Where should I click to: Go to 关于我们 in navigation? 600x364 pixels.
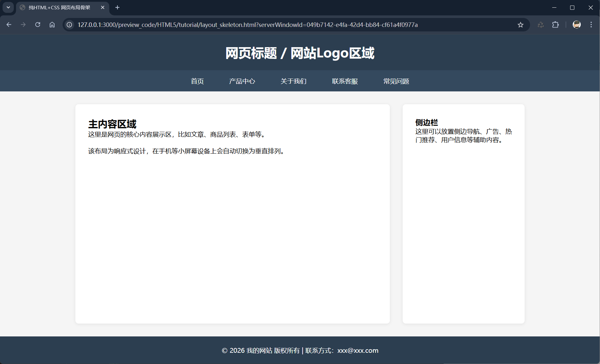[x=294, y=81]
